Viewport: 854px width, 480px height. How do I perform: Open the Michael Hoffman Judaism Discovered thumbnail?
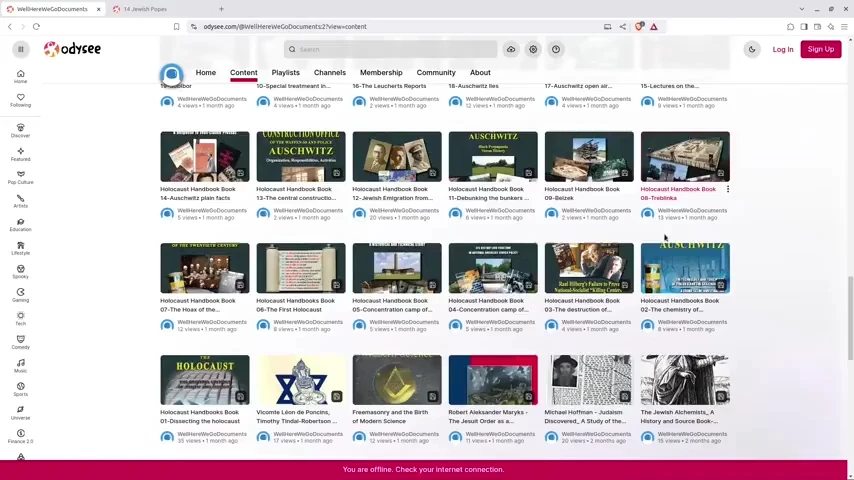[x=589, y=380]
